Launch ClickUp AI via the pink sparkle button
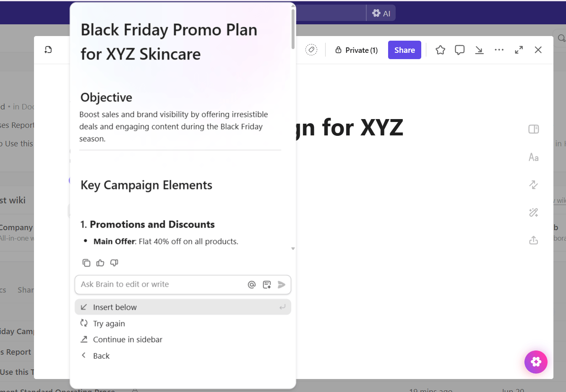Screen dimensions: 566x392 tap(536, 362)
